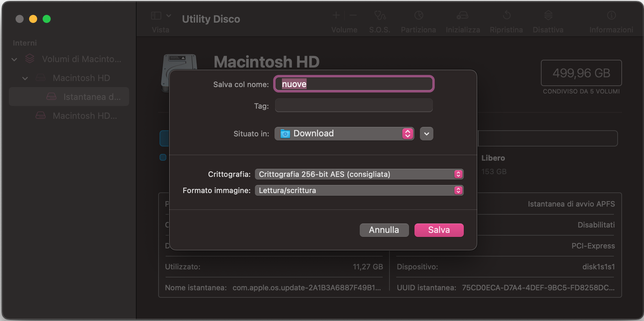Click the Disabilitati value
Image resolution: width=644 pixels, height=321 pixels.
coord(596,225)
